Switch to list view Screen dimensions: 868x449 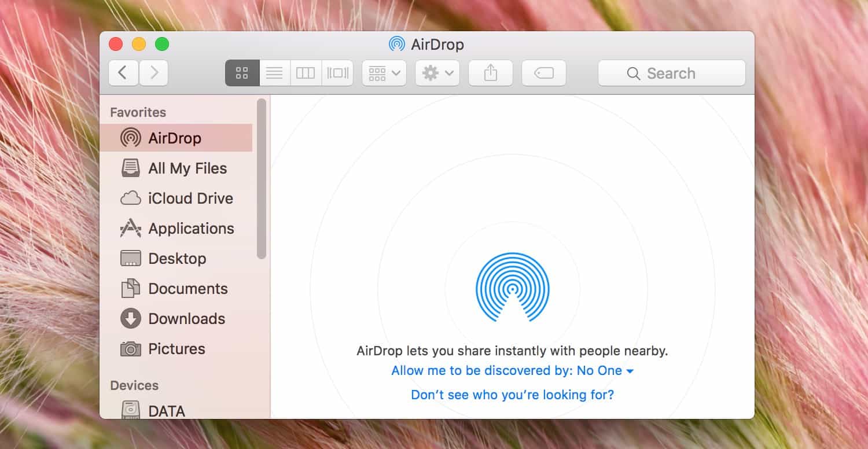274,72
